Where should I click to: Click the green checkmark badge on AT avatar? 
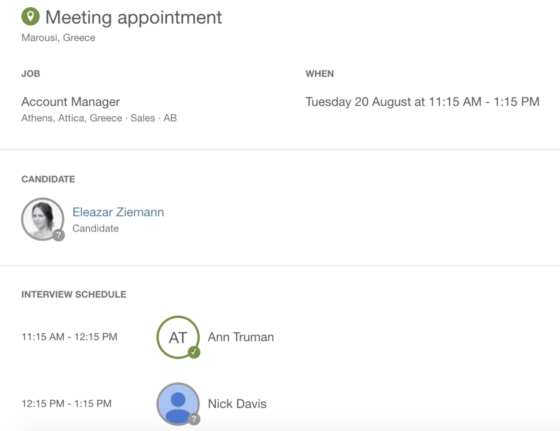[x=194, y=352]
